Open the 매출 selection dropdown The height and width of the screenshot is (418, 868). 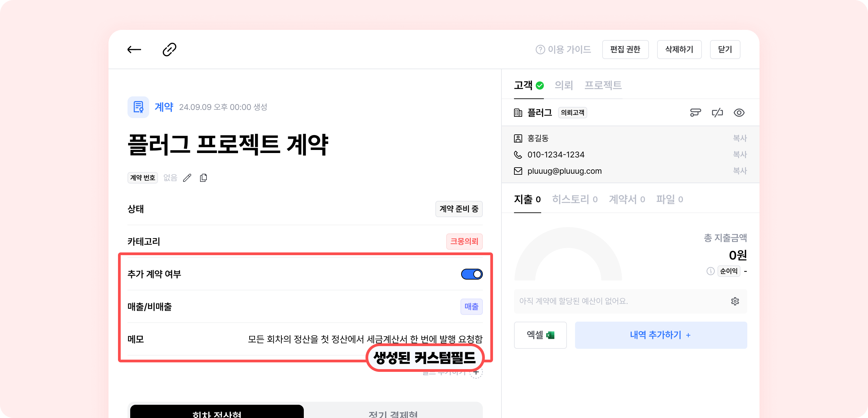[x=471, y=307]
